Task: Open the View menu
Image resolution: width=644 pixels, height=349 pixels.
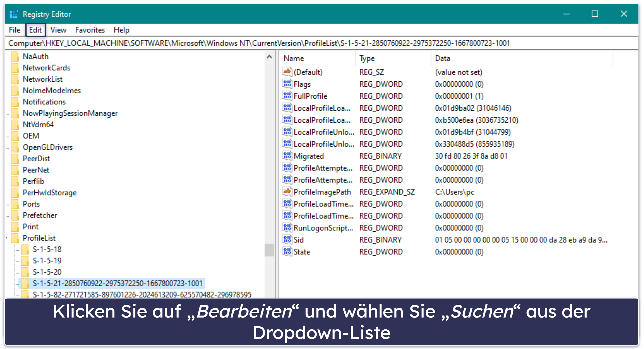Action: pyautogui.click(x=58, y=30)
